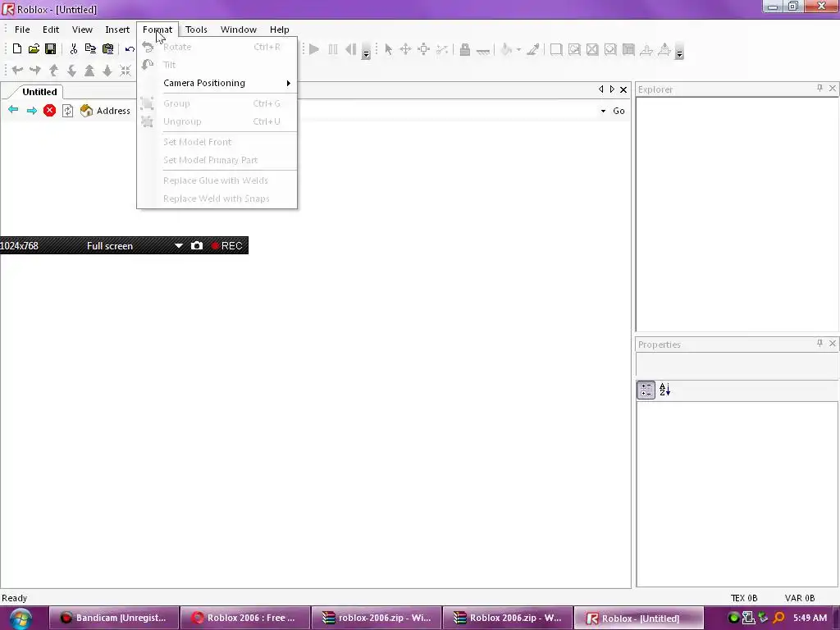Click the red Stop loading icon
Image resolution: width=840 pixels, height=630 pixels.
point(49,111)
